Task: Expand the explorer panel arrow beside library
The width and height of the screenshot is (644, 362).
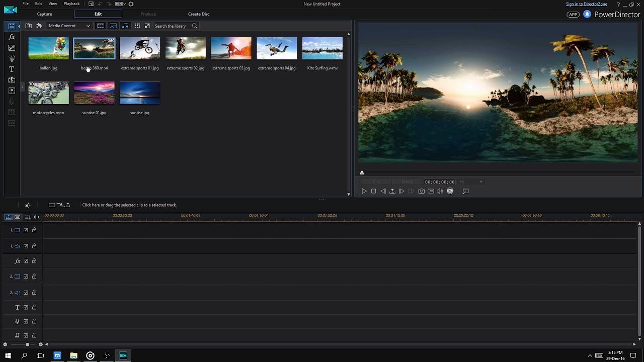Action: (x=22, y=87)
